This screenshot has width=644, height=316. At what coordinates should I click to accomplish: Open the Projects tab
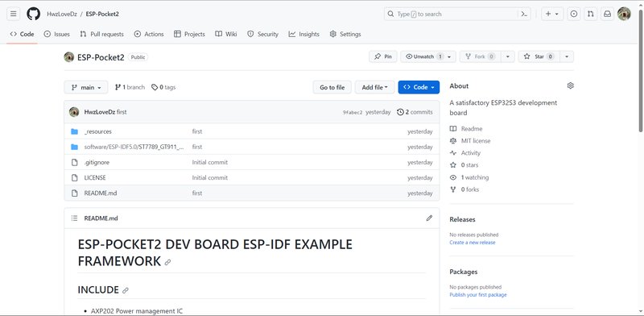(x=189, y=34)
